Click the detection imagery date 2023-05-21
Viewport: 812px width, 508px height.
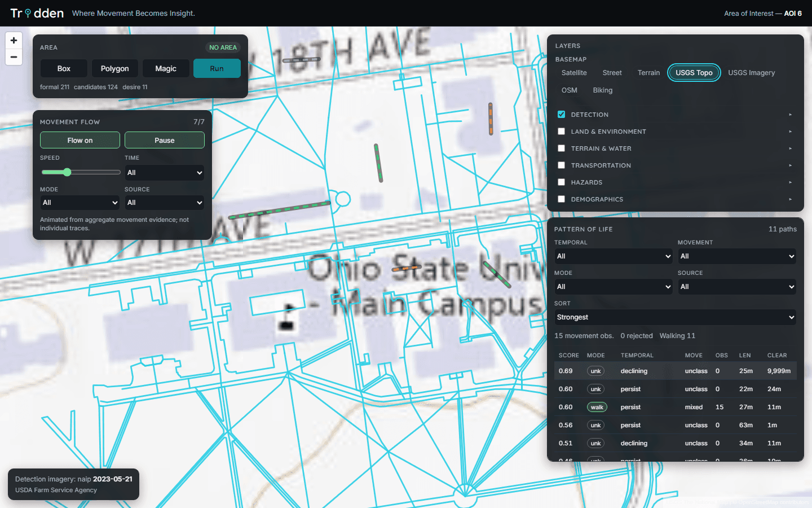(113, 479)
